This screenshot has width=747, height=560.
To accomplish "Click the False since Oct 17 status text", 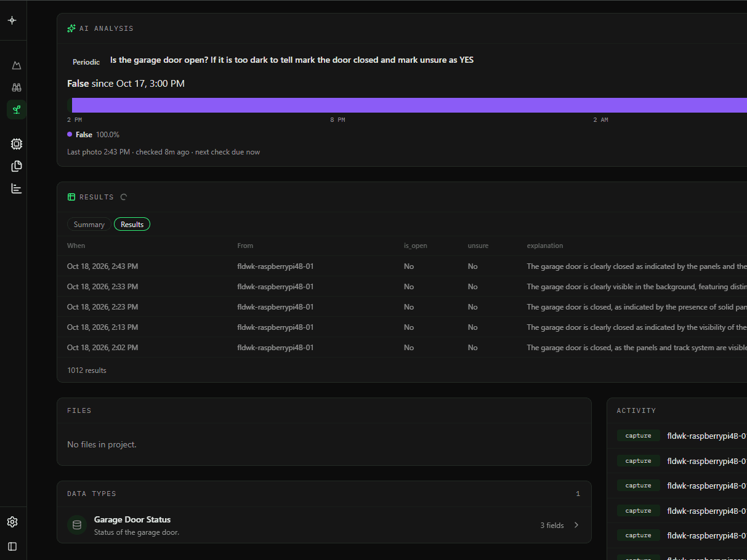I will [126, 84].
